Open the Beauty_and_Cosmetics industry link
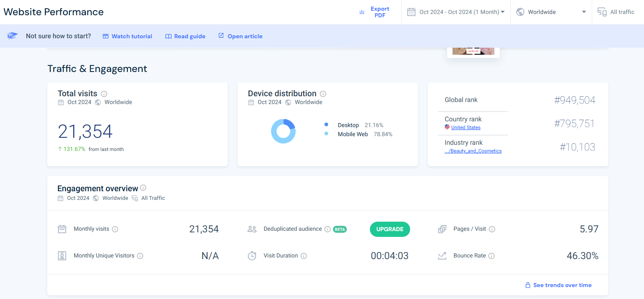Screen dimensions: 644x299 [x=473, y=151]
